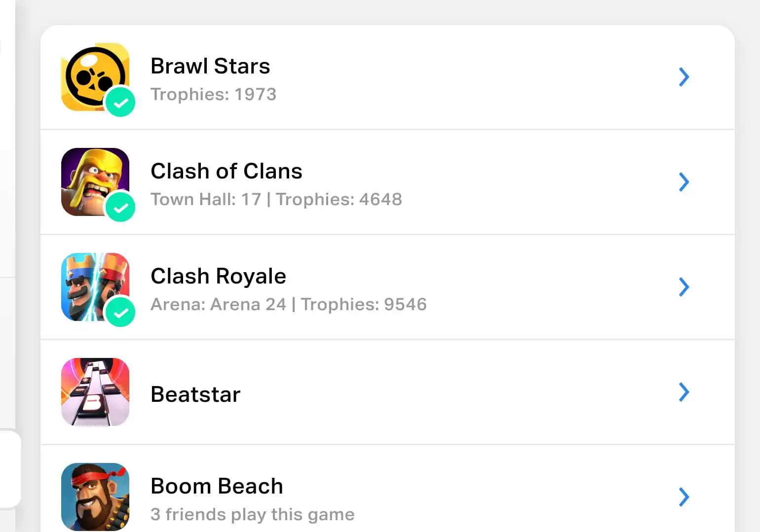
Task: Open the Brawl Stars app icon
Action: [95, 77]
